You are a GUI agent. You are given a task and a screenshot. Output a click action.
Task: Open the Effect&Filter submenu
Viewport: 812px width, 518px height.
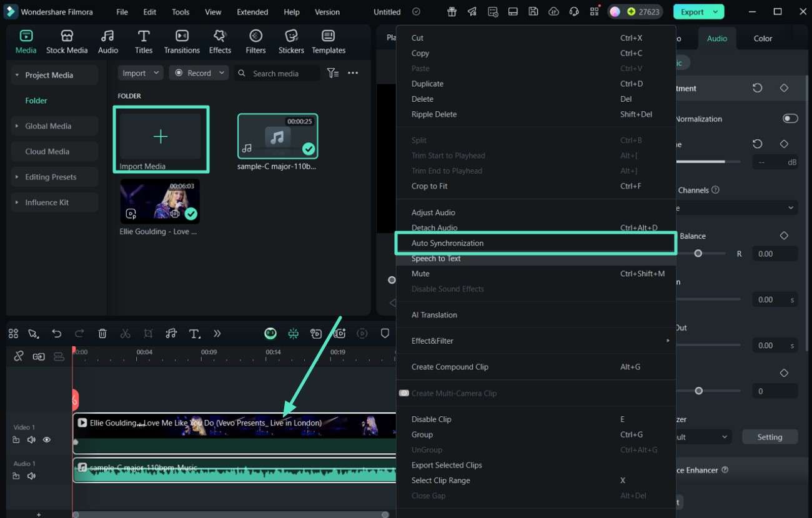click(x=536, y=341)
